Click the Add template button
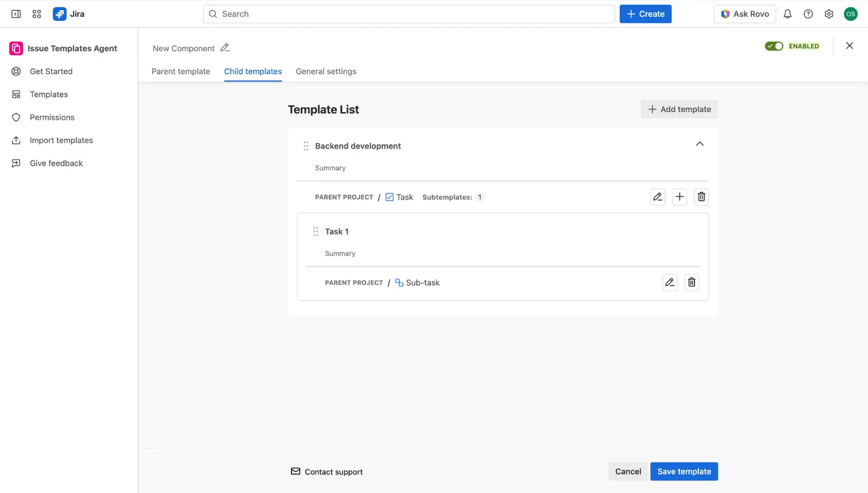The height and width of the screenshot is (493, 868). tap(679, 109)
